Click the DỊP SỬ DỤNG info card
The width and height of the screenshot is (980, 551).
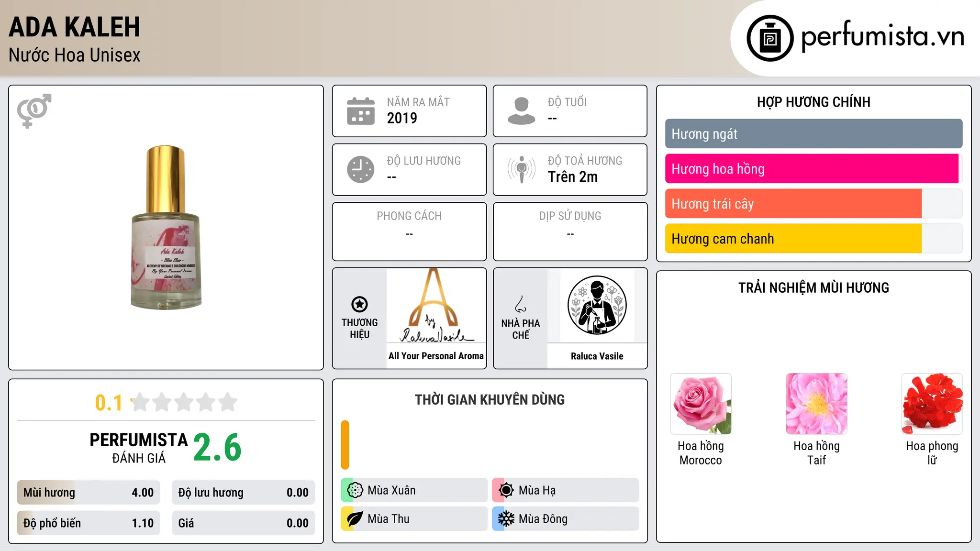(570, 231)
